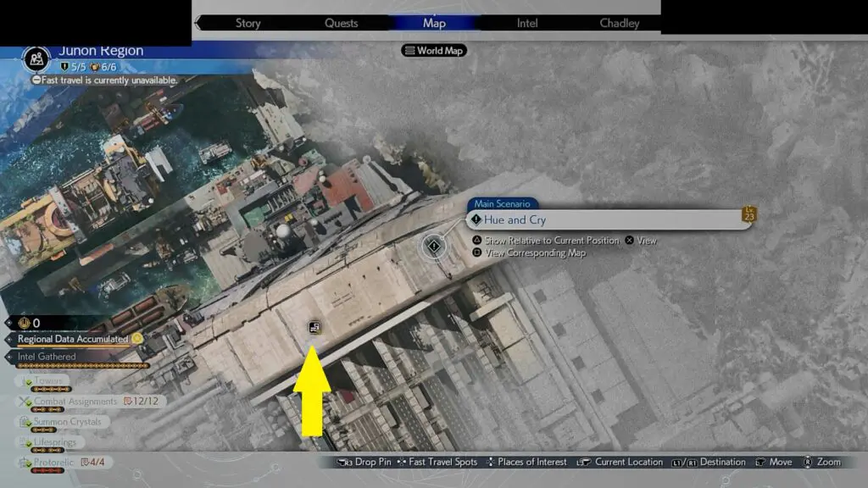This screenshot has height=488, width=868.
Task: Click the map icon above the yellow arrow
Action: [314, 327]
